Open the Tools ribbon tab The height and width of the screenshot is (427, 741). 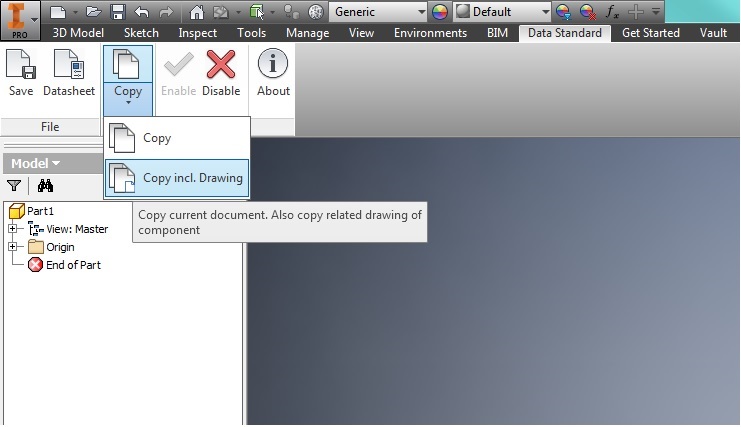pos(251,33)
